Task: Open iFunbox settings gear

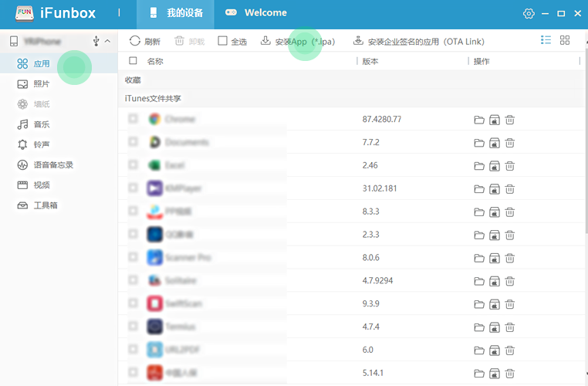Action: [529, 13]
